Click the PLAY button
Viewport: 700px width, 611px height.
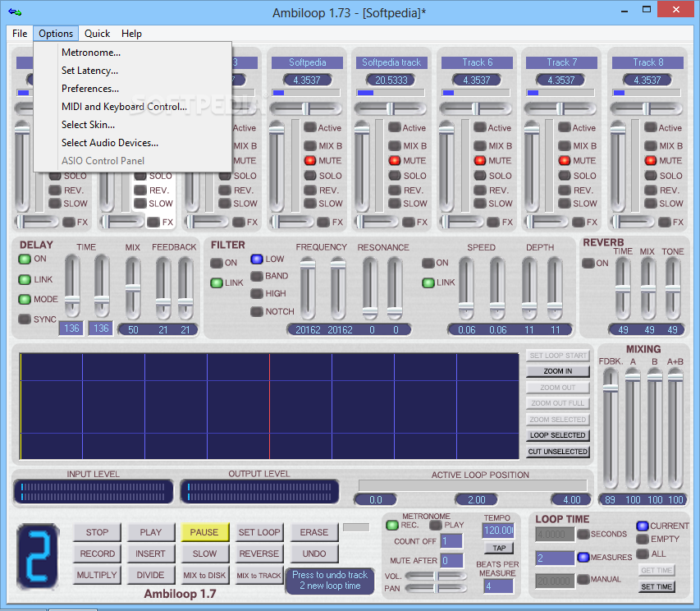[150, 532]
